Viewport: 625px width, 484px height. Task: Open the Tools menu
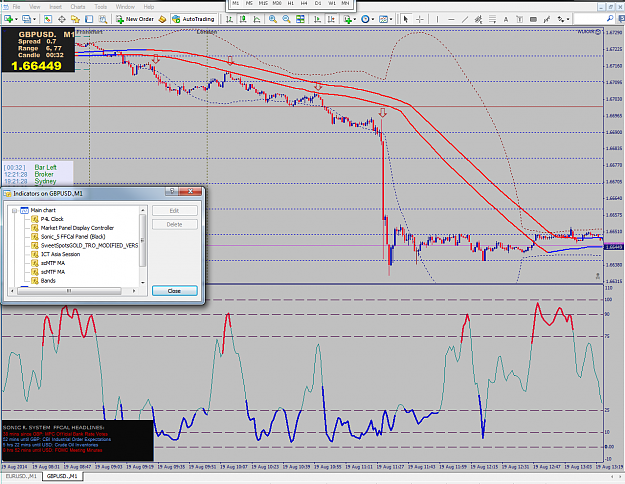coord(100,7)
